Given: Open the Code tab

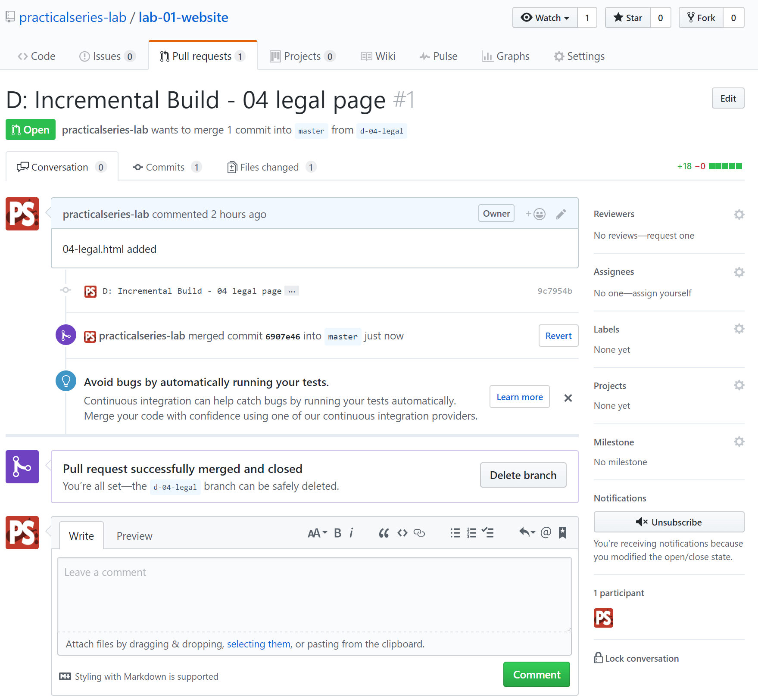Looking at the screenshot, I should 36,56.
